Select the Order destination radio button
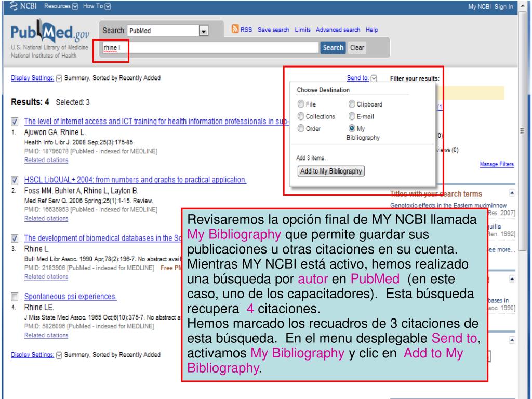Image resolution: width=532 pixels, height=399 pixels. 301,129
